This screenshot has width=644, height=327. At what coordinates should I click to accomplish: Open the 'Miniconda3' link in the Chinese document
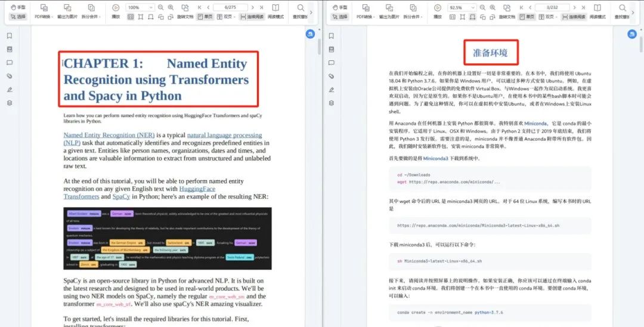pos(436,158)
